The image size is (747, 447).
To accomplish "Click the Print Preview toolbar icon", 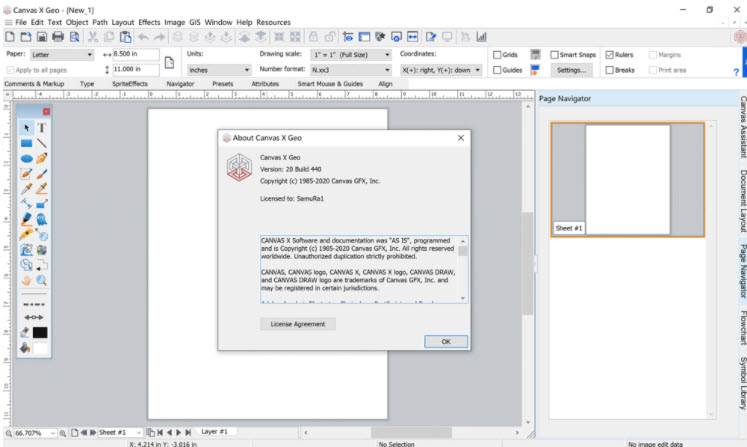I will pyautogui.click(x=74, y=37).
